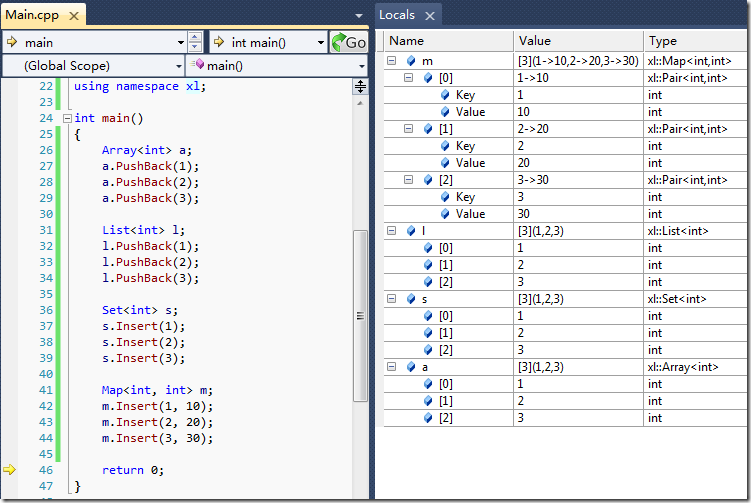This screenshot has width=751, height=503.
Task: Click the Value icon in the 20 row
Action: click(445, 163)
